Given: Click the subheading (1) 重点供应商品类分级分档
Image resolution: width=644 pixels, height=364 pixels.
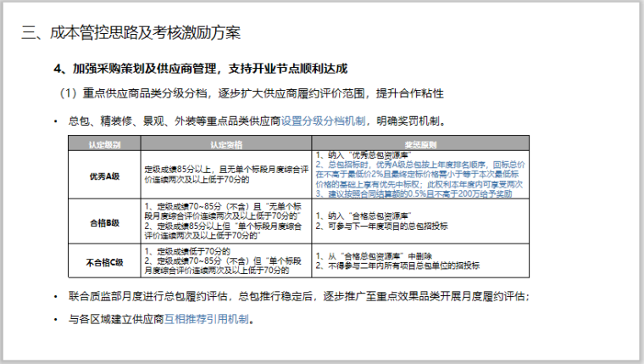Looking at the screenshot, I should click(x=251, y=92).
